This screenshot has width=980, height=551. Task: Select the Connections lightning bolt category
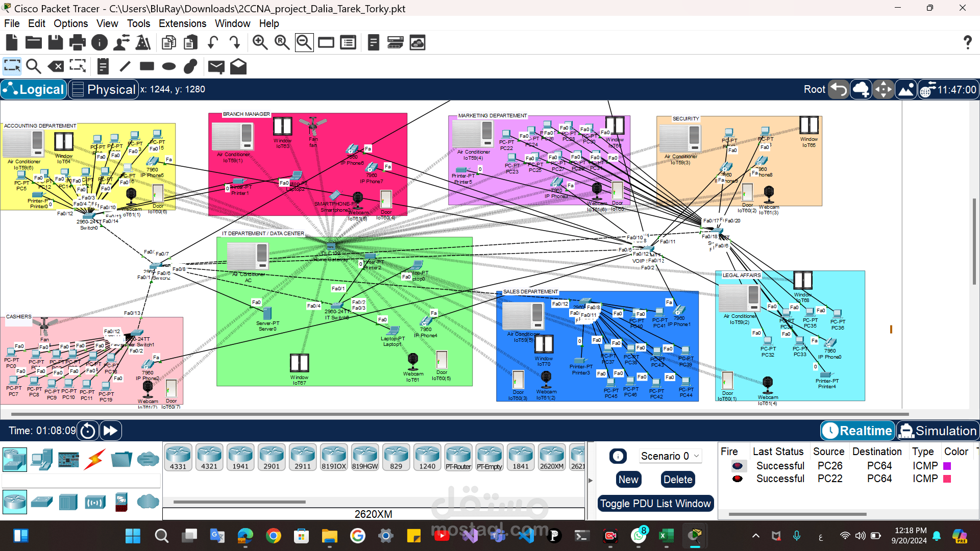pos(95,459)
